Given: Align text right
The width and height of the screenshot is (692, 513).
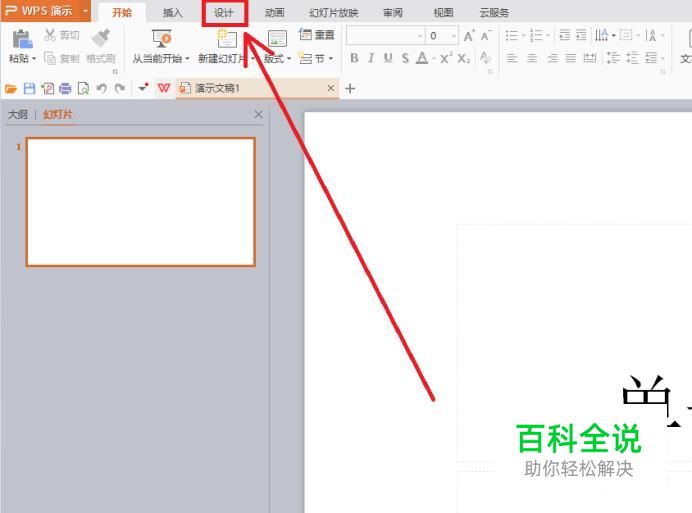Looking at the screenshot, I should pos(552,58).
